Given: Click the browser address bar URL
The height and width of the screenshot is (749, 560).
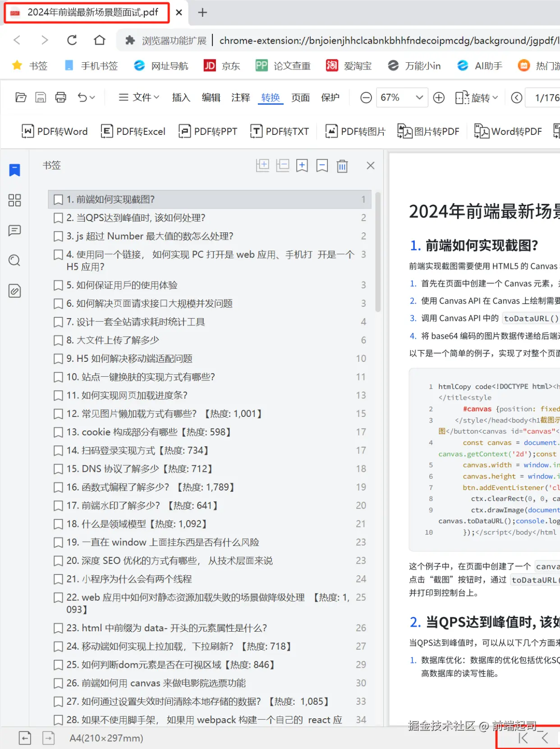Looking at the screenshot, I should 389,41.
